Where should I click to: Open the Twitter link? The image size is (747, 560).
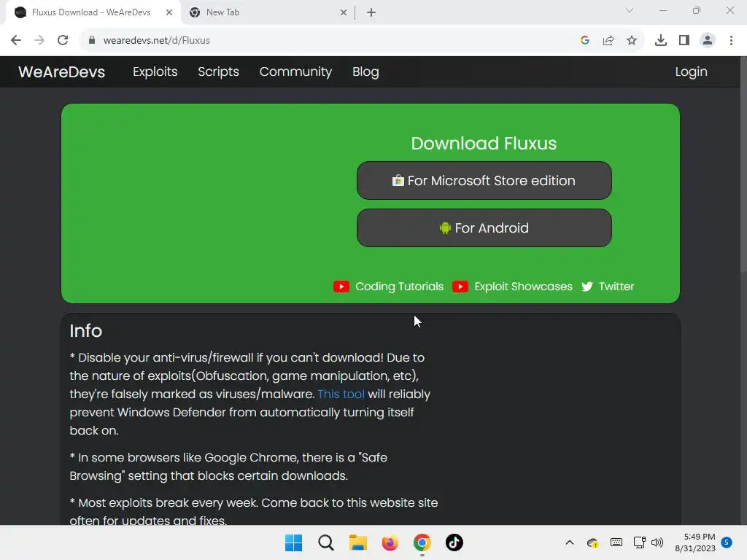click(616, 286)
